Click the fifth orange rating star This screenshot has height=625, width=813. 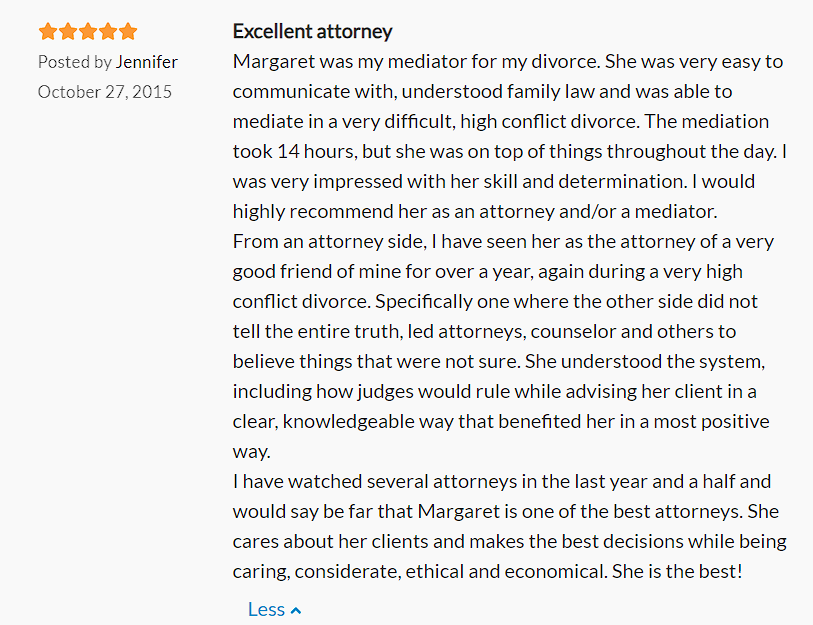click(128, 32)
